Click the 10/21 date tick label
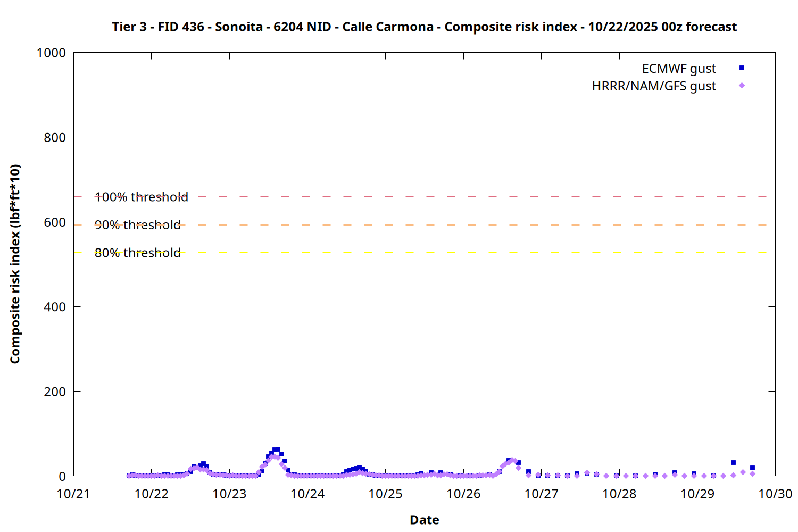798x532 pixels. 73,494
